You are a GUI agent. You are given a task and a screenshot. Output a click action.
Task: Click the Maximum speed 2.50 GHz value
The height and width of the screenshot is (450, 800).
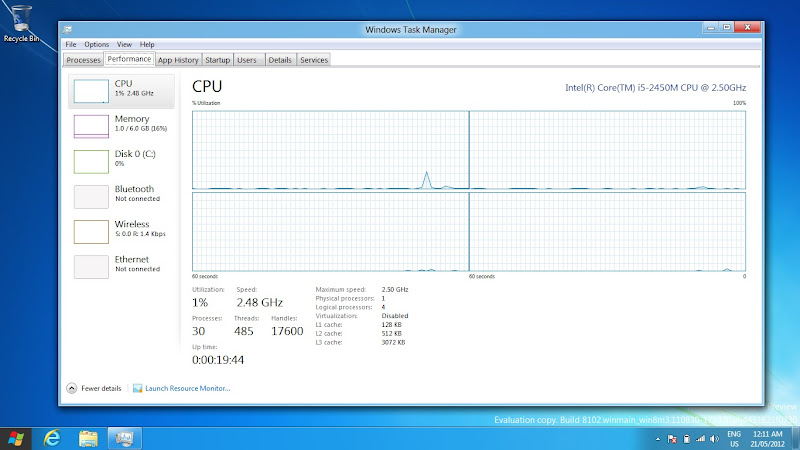coord(395,289)
